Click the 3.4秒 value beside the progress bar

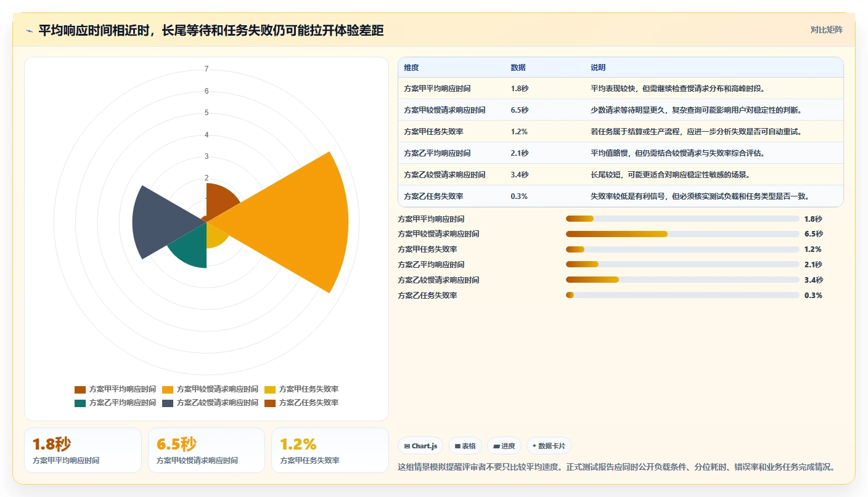813,280
